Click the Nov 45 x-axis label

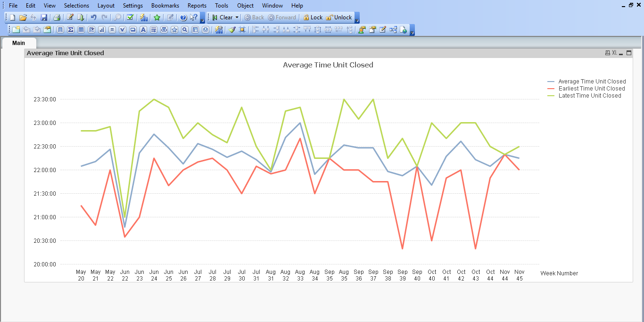(x=520, y=275)
